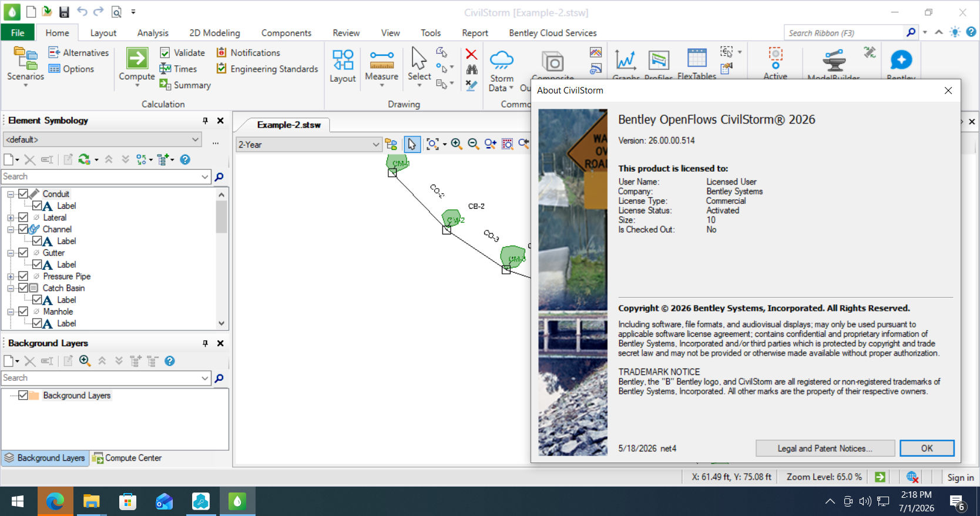Switch to the Layout ribbon tab

click(103, 33)
